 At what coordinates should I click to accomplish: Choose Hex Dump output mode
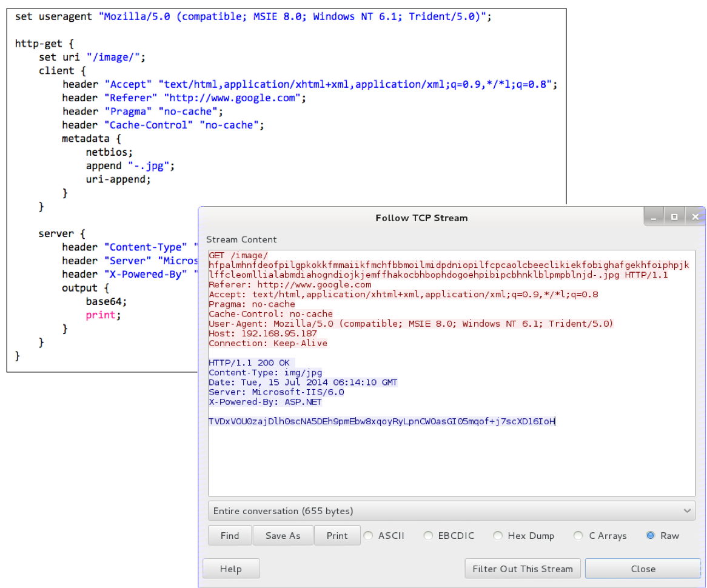pos(498,536)
